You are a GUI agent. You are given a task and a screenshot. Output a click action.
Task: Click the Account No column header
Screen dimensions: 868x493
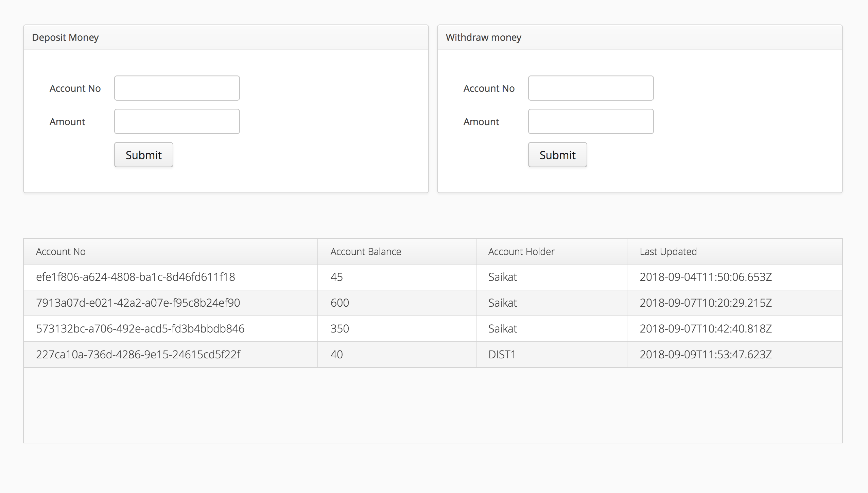tap(60, 251)
